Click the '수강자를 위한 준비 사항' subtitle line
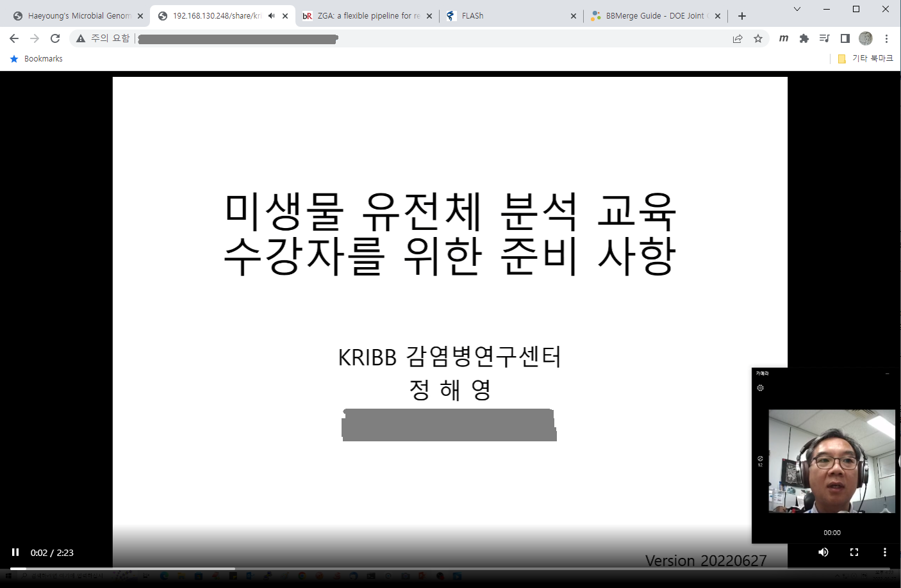The width and height of the screenshot is (901, 588). click(450, 256)
